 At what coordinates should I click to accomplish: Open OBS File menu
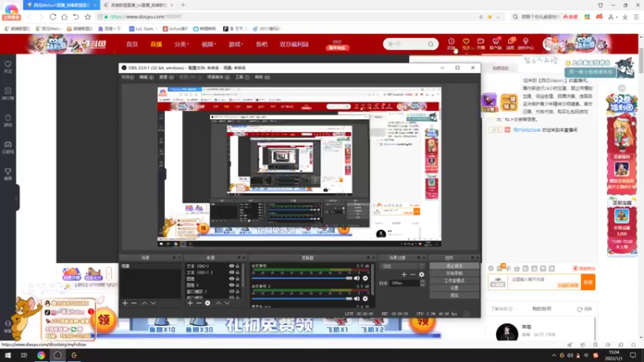(127, 77)
